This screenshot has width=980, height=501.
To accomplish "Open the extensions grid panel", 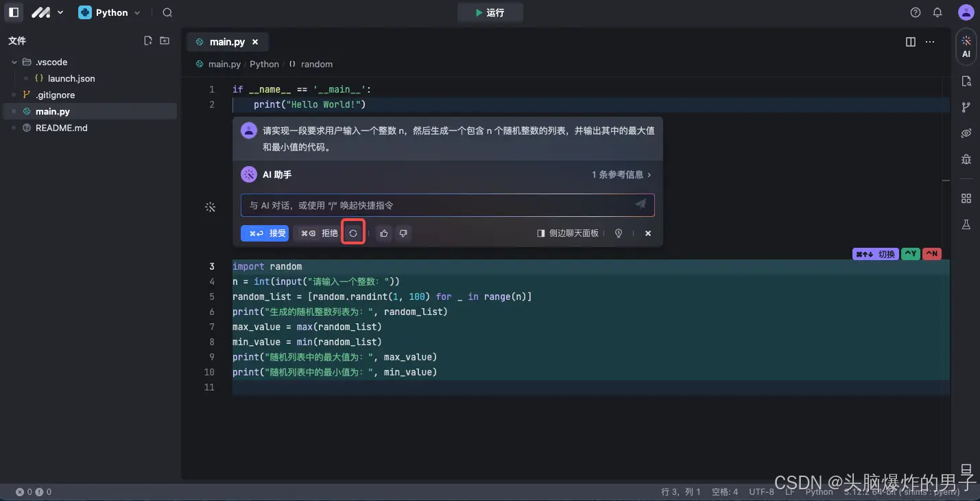I will click(966, 198).
